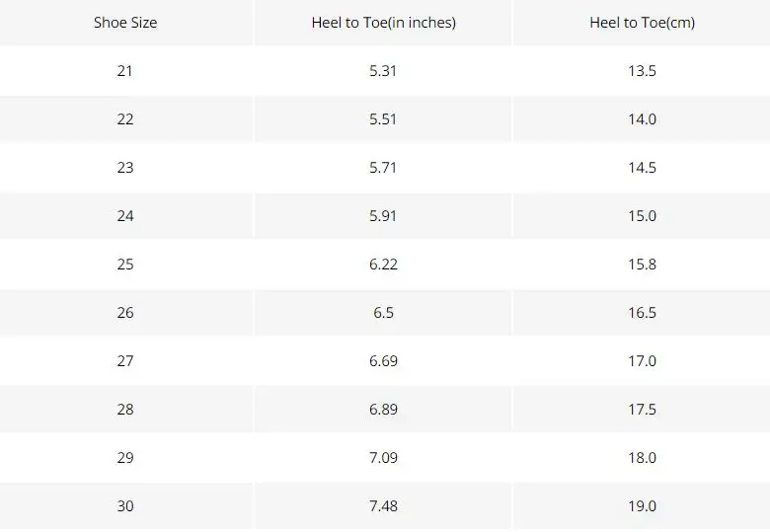This screenshot has width=770, height=532.
Task: Click the 7.48 inches cell
Action: pos(383,506)
